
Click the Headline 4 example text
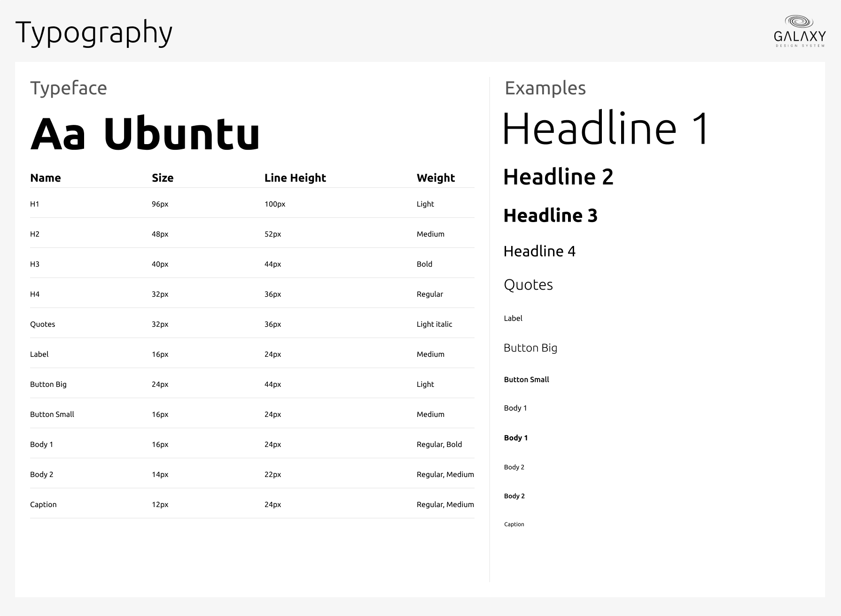coord(539,251)
